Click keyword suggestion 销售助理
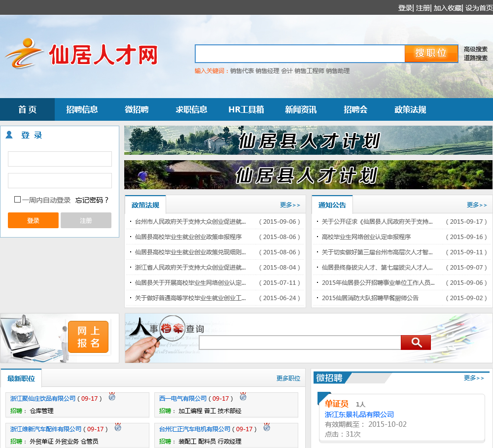The height and width of the screenshot is (448, 493). (338, 71)
